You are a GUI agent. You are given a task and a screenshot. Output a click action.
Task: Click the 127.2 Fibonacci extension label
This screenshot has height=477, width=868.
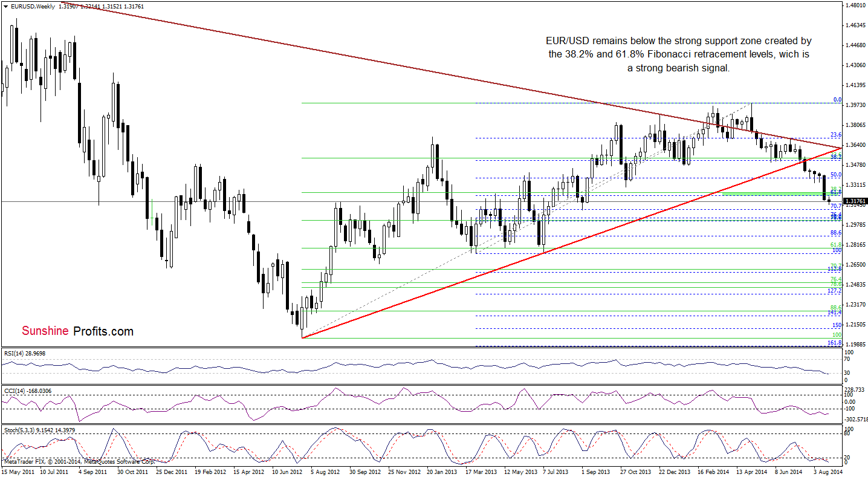[835, 291]
